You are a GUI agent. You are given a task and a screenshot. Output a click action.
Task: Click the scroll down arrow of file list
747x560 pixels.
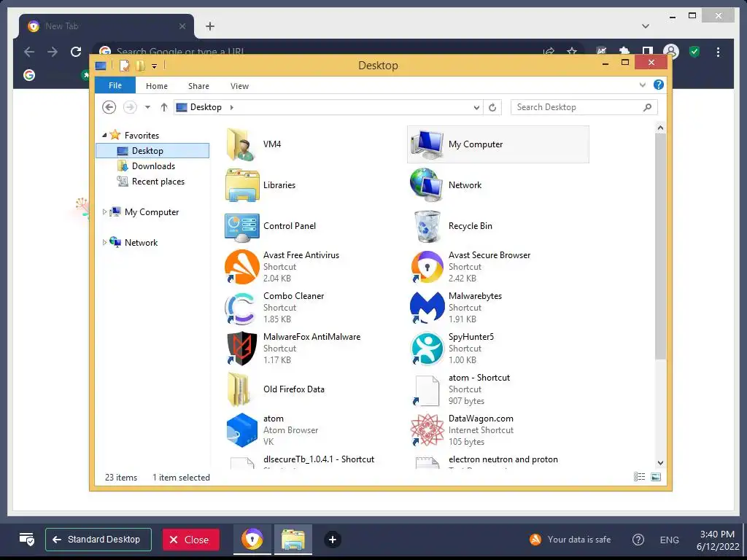pos(660,463)
